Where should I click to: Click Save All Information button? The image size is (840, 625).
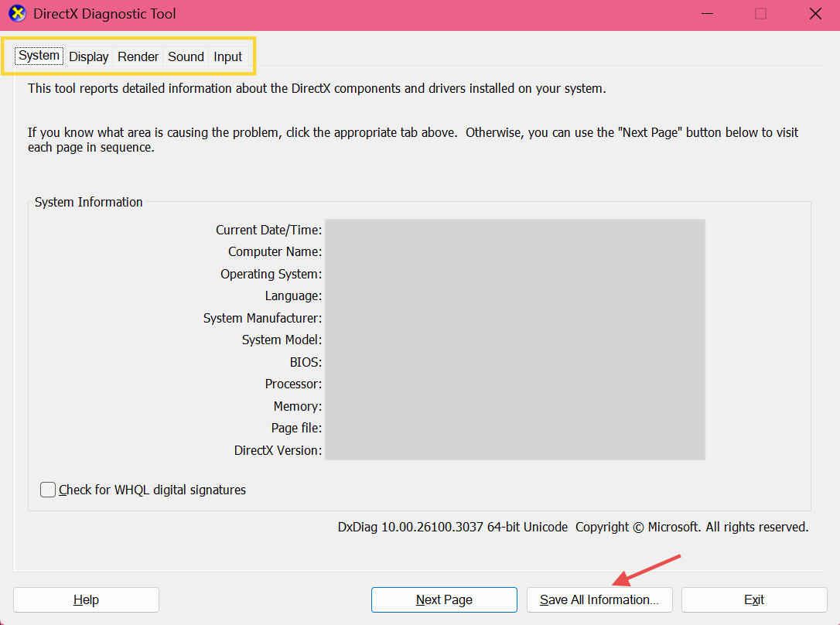click(x=599, y=599)
